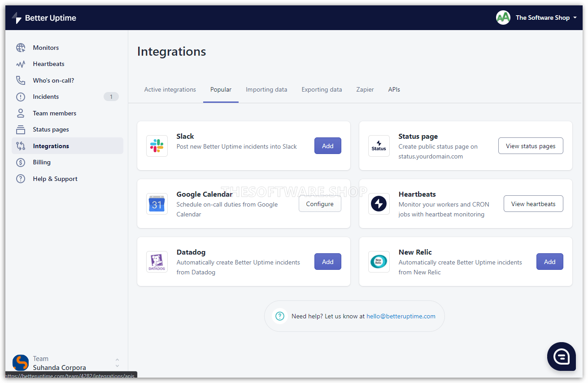Click the Heartbeats card title

tap(417, 194)
